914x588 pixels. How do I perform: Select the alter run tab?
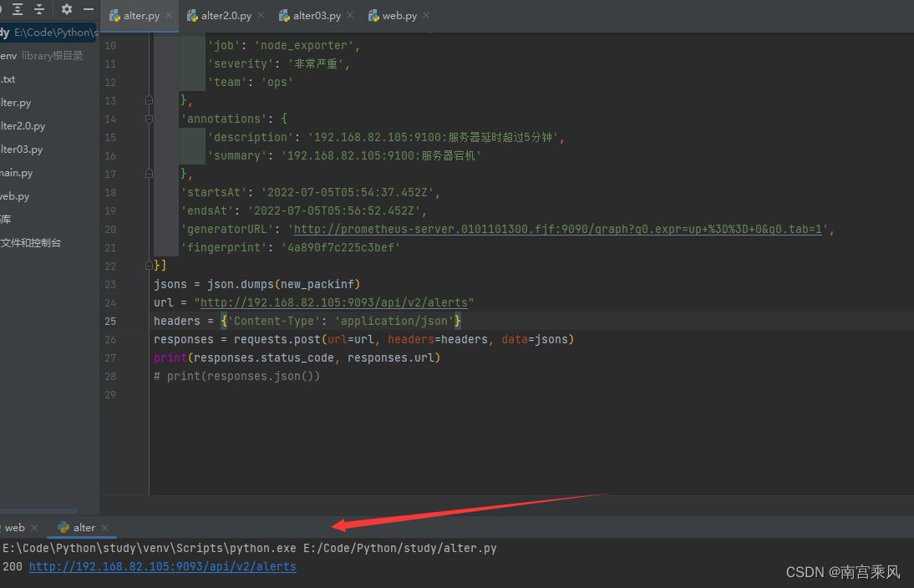(x=84, y=527)
